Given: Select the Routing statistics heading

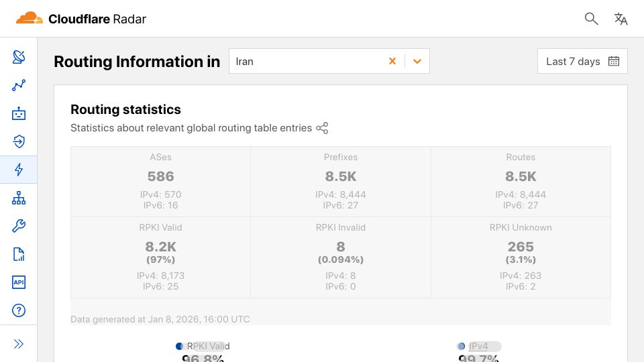Looking at the screenshot, I should 125,109.
